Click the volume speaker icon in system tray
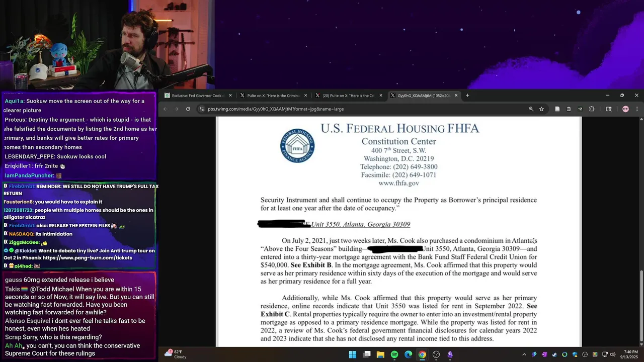Screen dimensions: 644x362 (612, 354)
